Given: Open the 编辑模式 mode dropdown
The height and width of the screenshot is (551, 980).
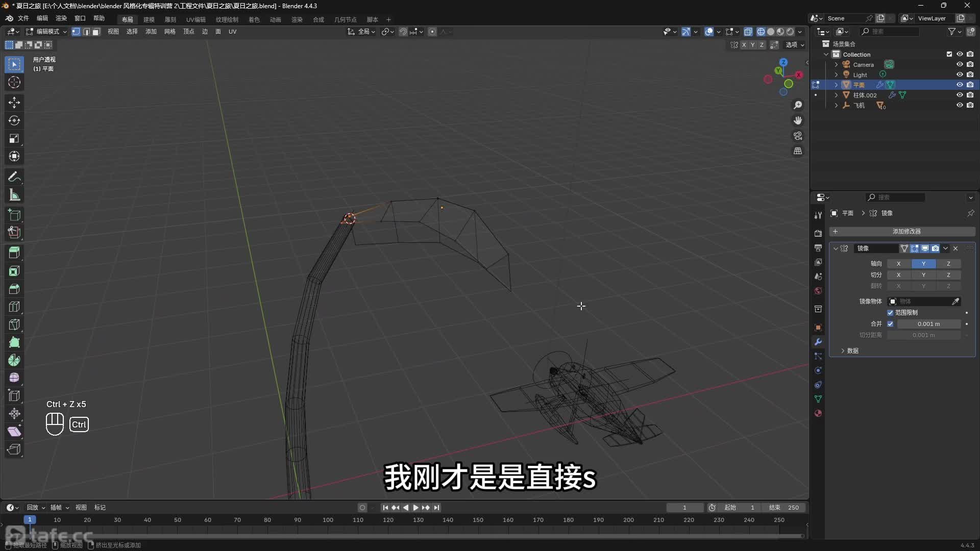Looking at the screenshot, I should pos(46,32).
